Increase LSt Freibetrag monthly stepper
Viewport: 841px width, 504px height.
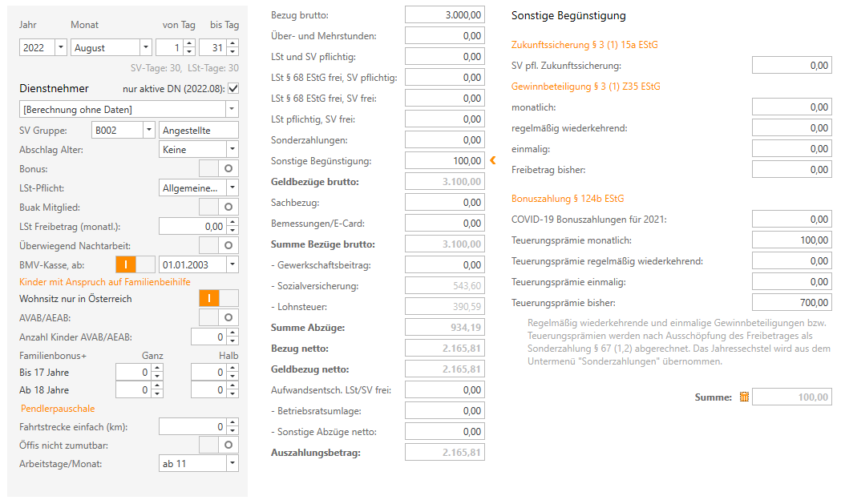(232, 223)
